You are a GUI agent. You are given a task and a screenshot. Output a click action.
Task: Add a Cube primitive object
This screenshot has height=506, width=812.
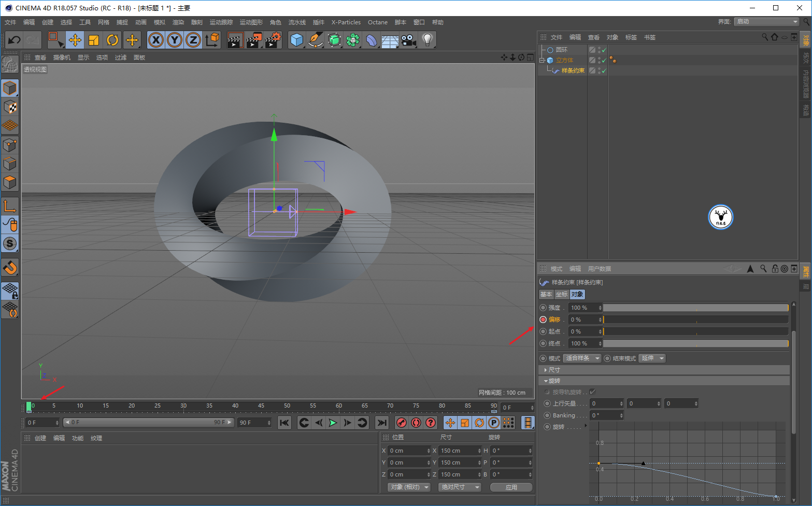coord(297,40)
